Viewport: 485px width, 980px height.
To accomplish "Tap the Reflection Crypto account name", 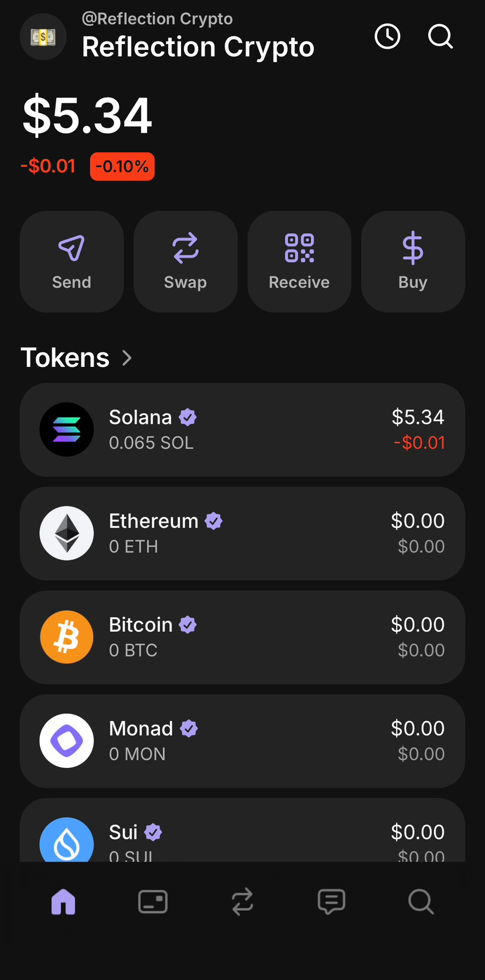I will pos(198,47).
